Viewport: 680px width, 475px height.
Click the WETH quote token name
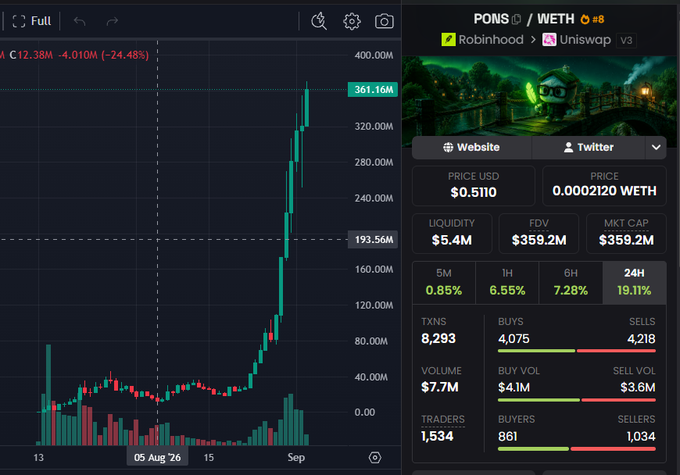click(x=556, y=19)
